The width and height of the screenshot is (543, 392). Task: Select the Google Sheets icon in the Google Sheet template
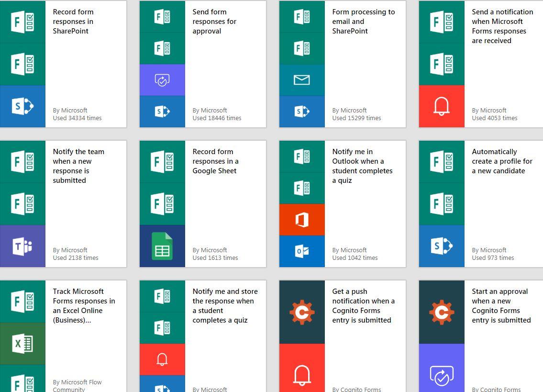(x=162, y=246)
